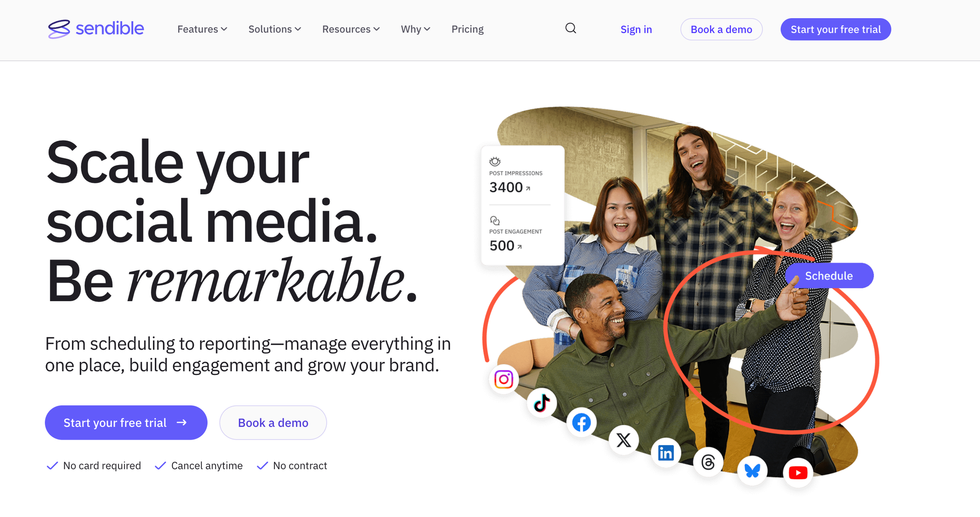Click the Instagram icon
The height and width of the screenshot is (517, 980).
coord(504,379)
